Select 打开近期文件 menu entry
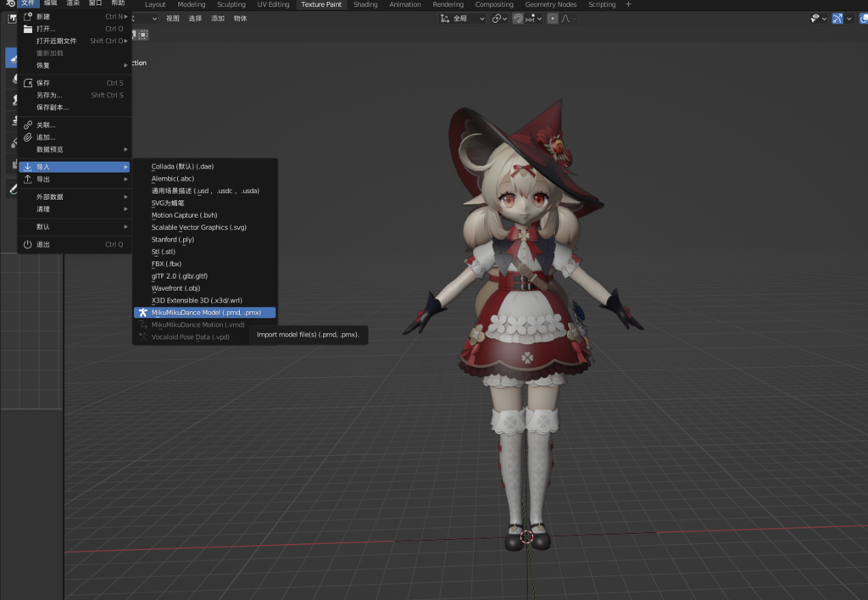The image size is (868, 600). (75, 41)
